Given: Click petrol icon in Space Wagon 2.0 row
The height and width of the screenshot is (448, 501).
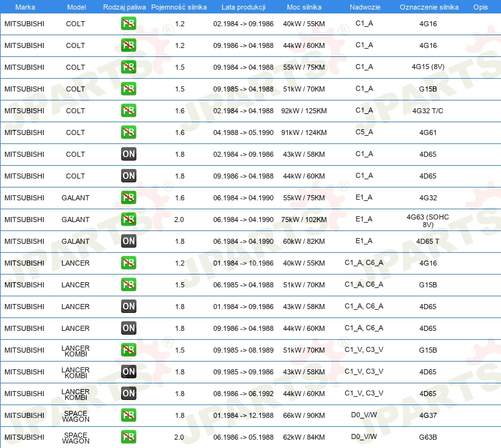Looking at the screenshot, I should (128, 436).
